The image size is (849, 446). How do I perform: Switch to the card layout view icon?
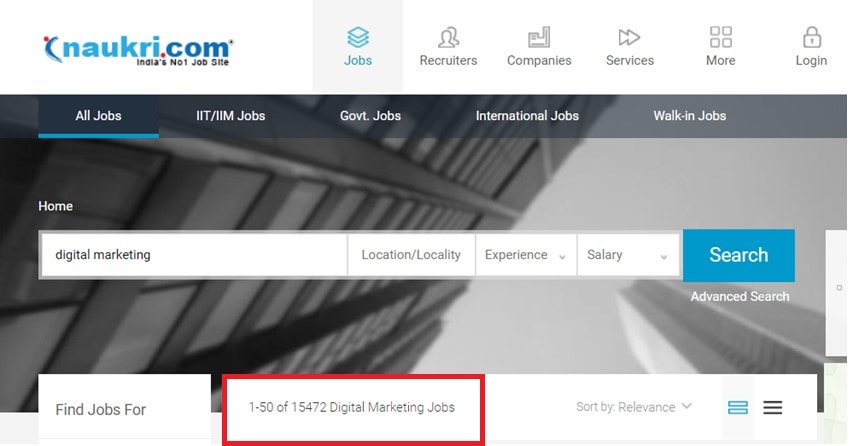738,407
